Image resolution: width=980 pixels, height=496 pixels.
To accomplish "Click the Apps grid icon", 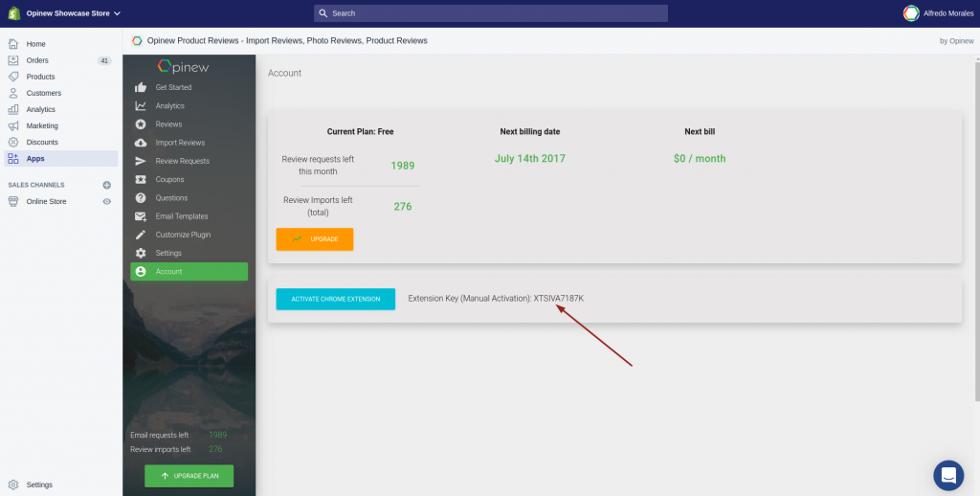I will pyautogui.click(x=13, y=158).
